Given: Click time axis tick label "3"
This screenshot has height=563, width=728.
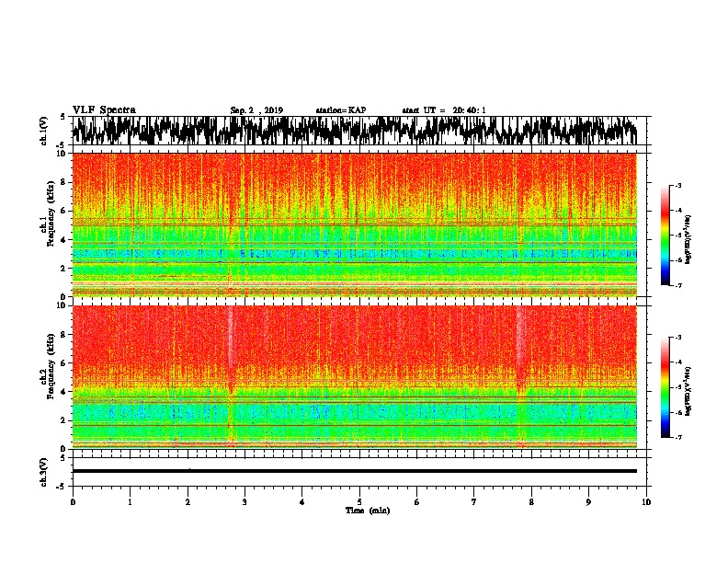Looking at the screenshot, I should pyautogui.click(x=245, y=502).
